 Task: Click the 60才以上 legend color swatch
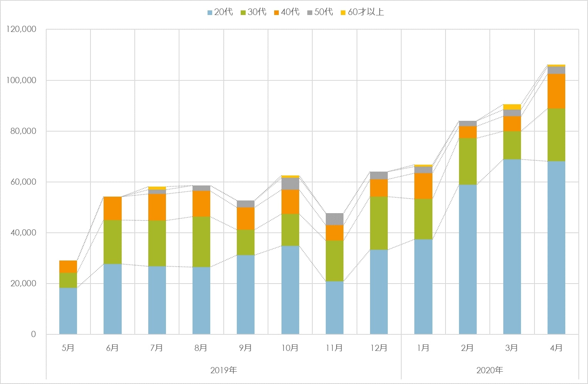point(343,13)
